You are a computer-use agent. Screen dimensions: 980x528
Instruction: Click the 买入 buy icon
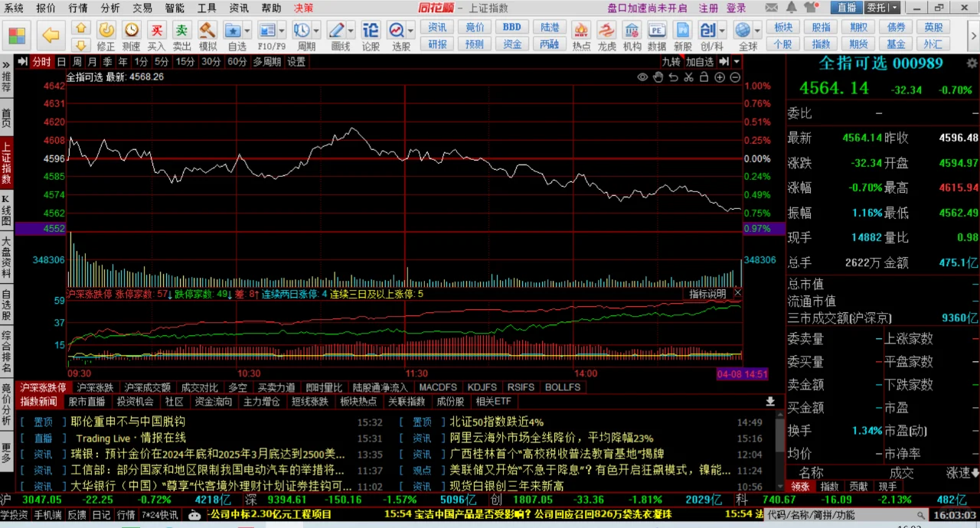pos(157,31)
